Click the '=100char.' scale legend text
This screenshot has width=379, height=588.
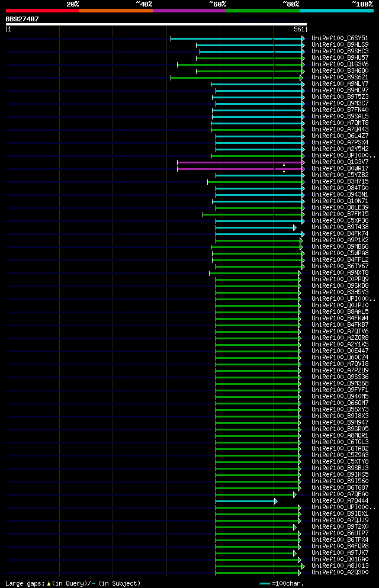[x=288, y=583]
